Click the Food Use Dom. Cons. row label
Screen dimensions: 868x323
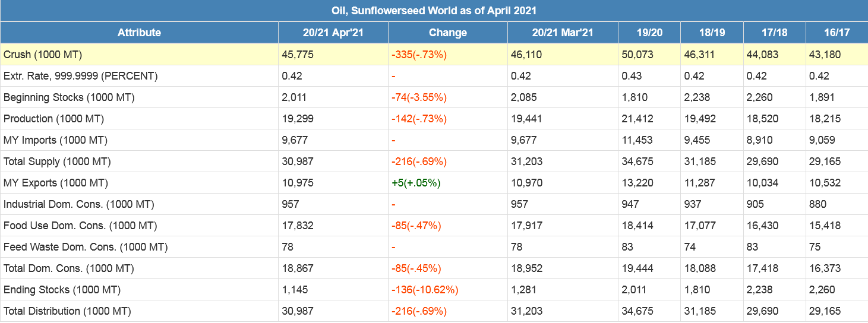(x=80, y=226)
